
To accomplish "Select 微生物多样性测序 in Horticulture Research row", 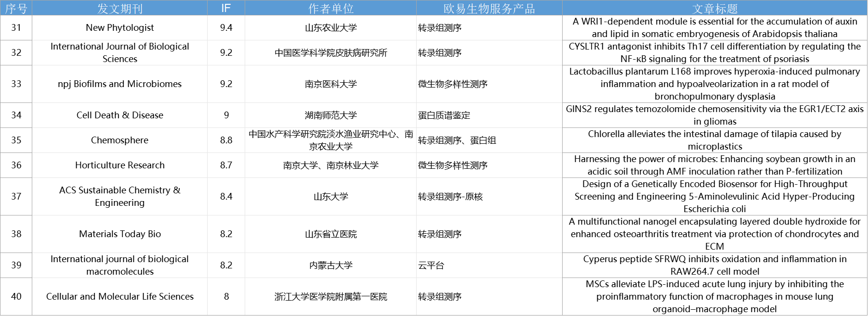I will pyautogui.click(x=489, y=165).
